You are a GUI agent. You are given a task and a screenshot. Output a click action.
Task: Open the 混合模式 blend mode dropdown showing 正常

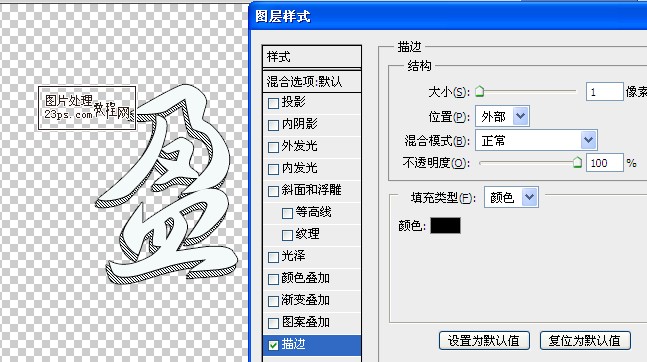[536, 140]
